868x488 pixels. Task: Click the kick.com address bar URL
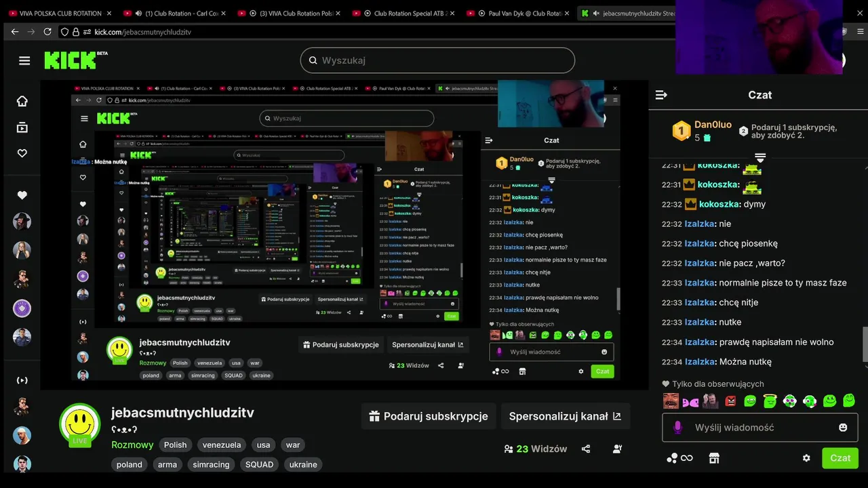pos(143,32)
